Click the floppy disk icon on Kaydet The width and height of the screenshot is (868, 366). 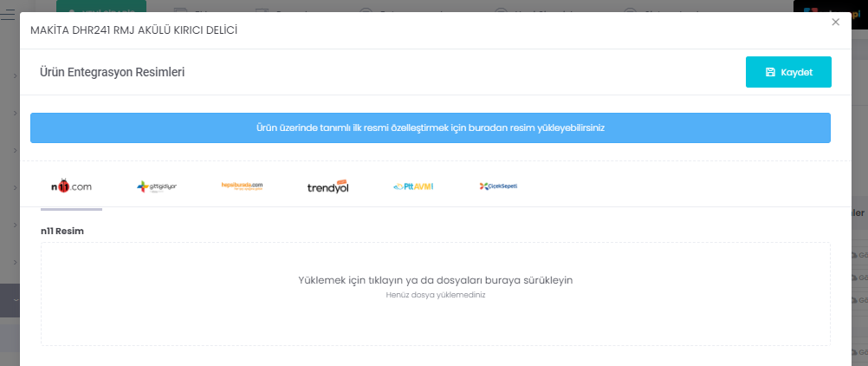click(x=770, y=73)
